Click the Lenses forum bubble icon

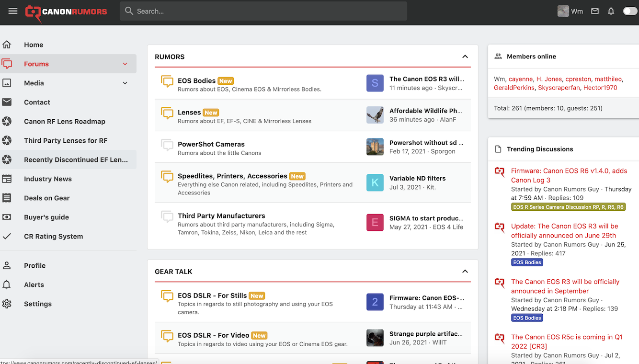167,113
